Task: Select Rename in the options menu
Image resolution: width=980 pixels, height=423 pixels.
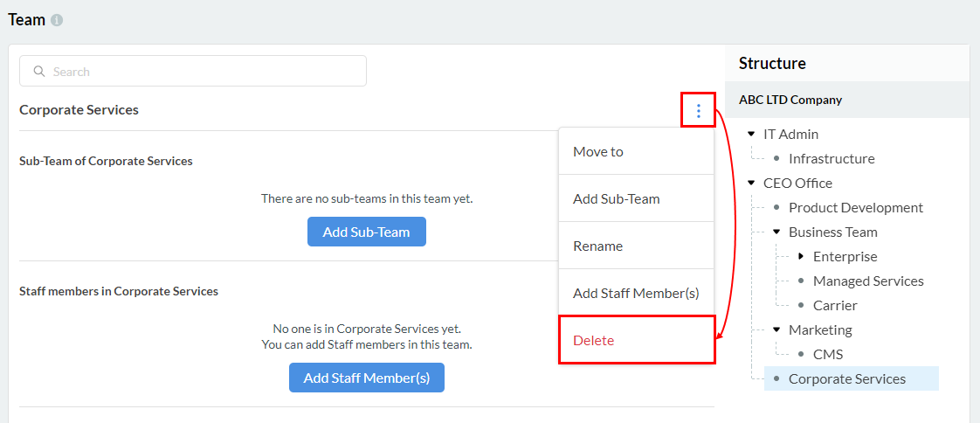Action: (x=598, y=246)
